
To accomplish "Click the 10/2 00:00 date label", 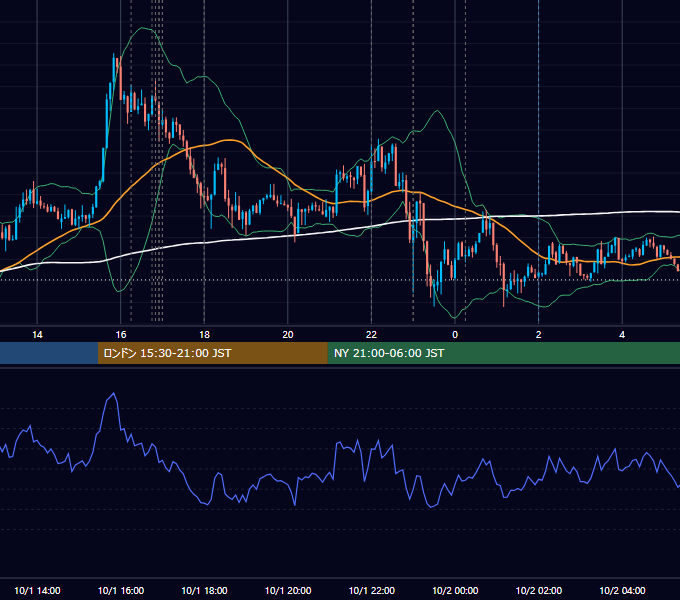I will [x=455, y=590].
